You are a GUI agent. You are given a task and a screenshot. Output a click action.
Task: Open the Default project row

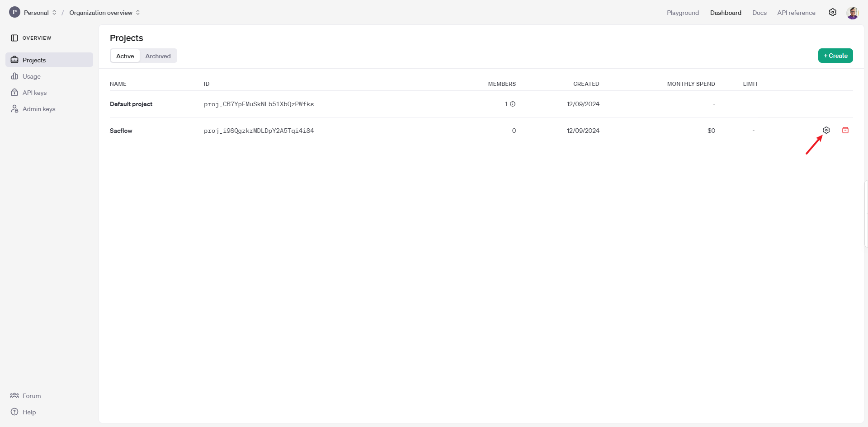131,104
